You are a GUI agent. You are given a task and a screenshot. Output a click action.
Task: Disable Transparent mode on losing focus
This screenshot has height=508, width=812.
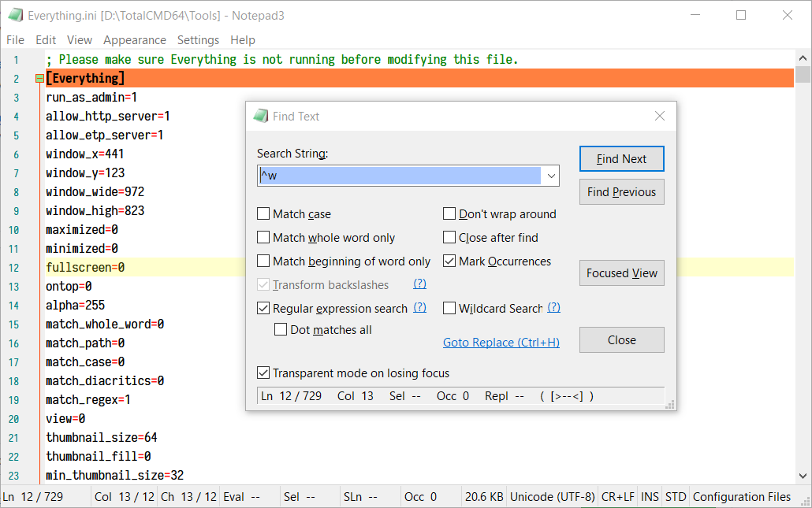(x=263, y=373)
